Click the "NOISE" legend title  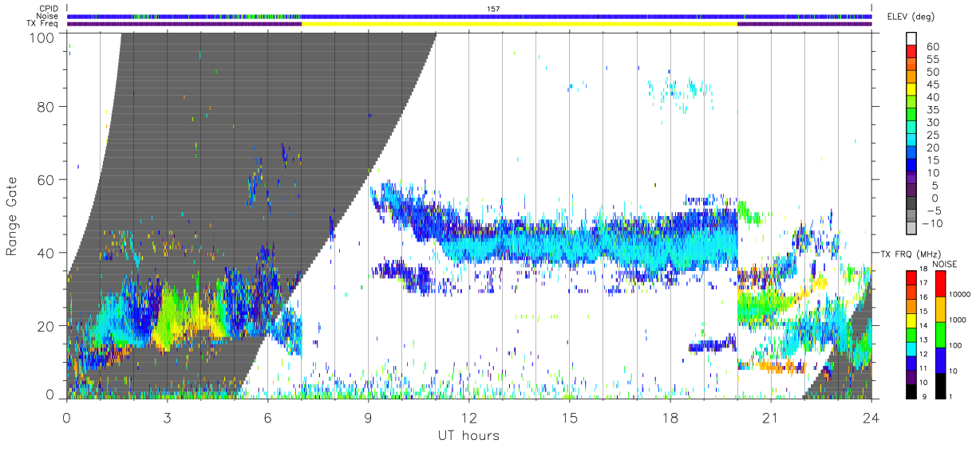tap(945, 263)
